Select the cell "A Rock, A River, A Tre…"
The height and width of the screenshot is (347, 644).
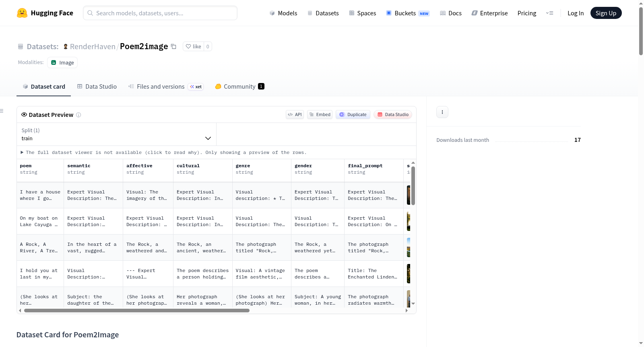40,247
